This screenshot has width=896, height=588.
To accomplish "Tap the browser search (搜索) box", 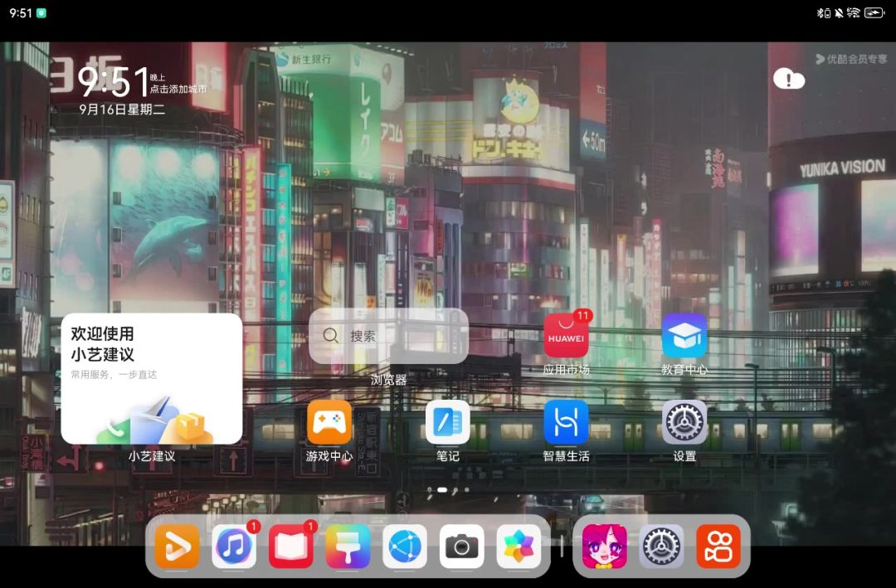I will tap(388, 336).
